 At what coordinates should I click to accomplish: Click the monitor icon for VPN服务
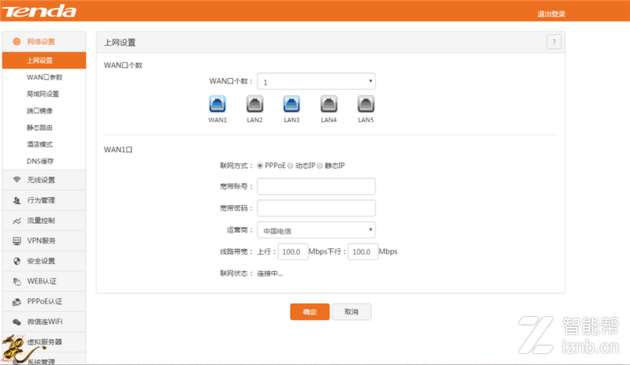tap(16, 241)
